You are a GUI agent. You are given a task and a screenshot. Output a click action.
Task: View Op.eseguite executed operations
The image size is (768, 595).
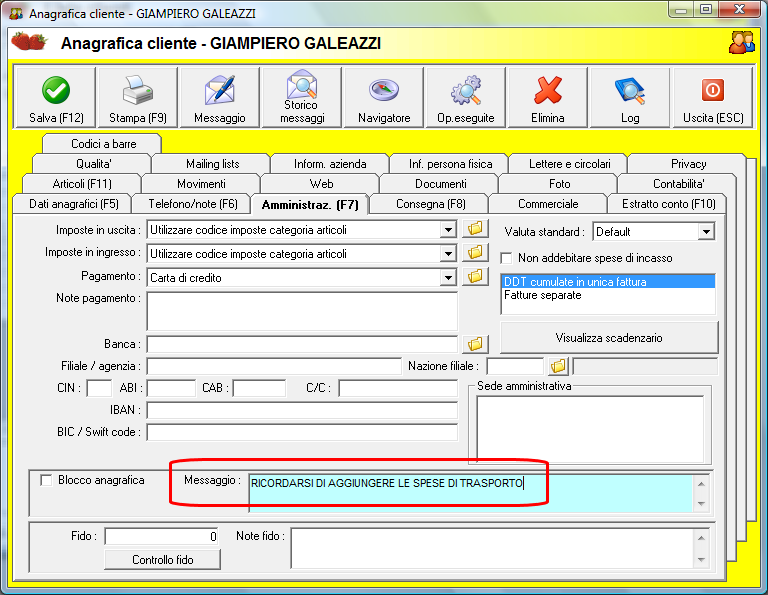pos(466,98)
